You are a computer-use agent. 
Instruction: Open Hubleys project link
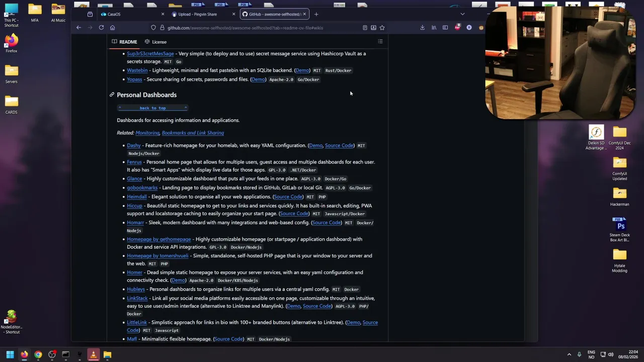pos(136,289)
